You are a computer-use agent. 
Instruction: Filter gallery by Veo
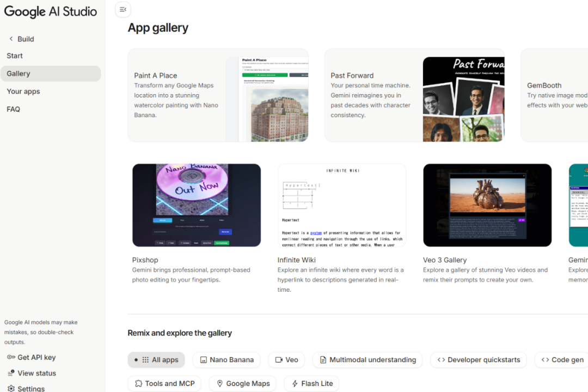pyautogui.click(x=286, y=360)
